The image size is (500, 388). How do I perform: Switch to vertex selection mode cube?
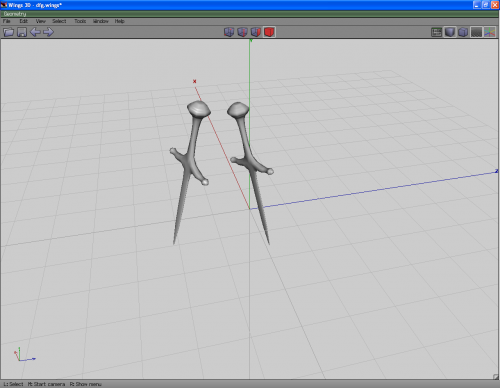(x=229, y=32)
